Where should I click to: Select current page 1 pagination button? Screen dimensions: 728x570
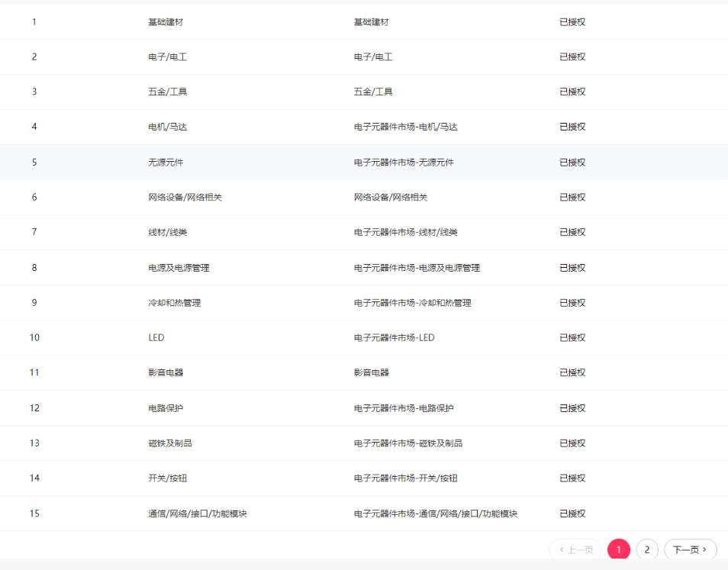pos(619,549)
